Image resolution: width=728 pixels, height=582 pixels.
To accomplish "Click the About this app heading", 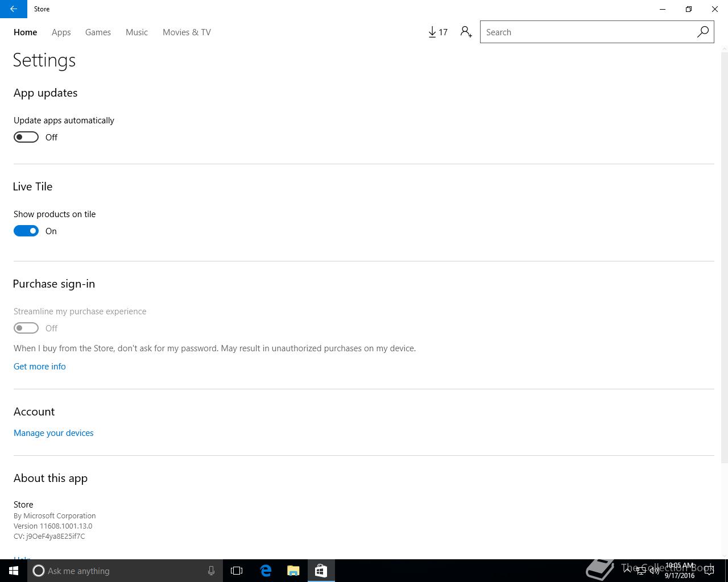I will 51,479.
